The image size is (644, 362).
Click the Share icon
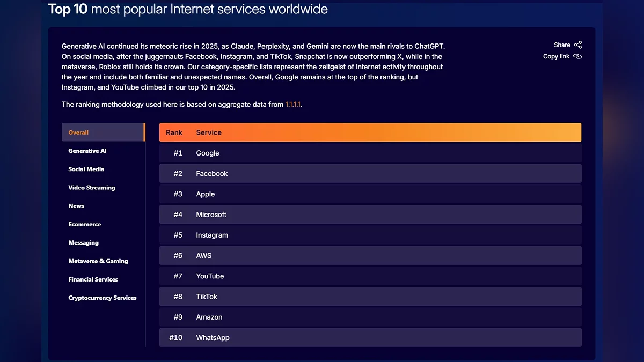pyautogui.click(x=577, y=45)
